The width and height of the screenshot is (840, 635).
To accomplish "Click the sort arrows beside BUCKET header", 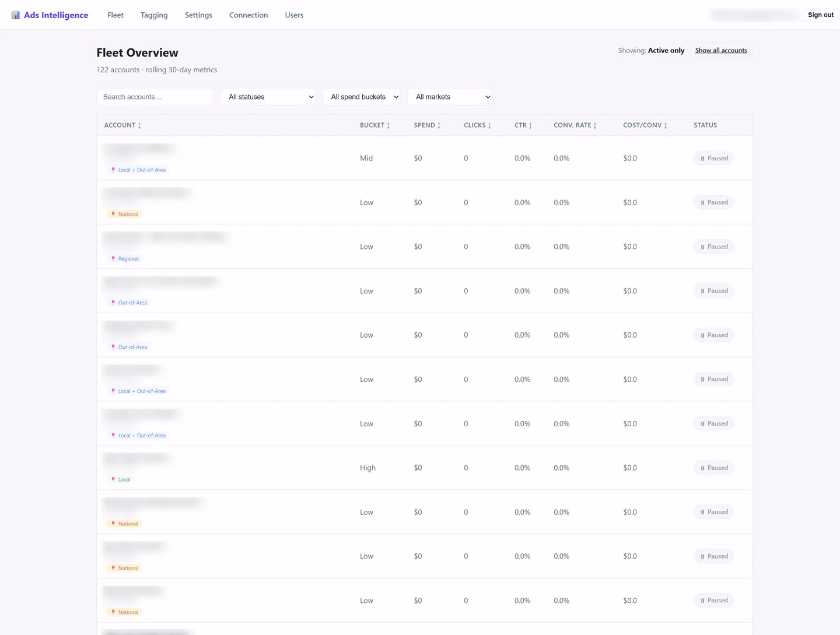I will 388,125.
